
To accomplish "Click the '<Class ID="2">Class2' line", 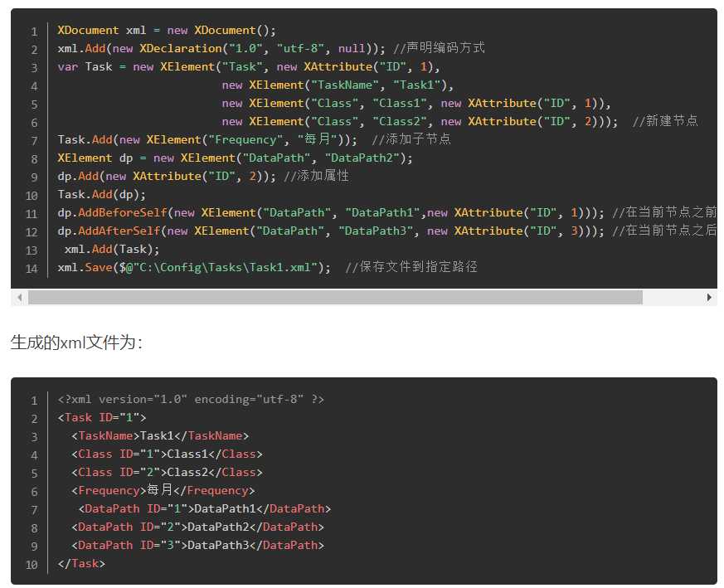I will coord(167,472).
